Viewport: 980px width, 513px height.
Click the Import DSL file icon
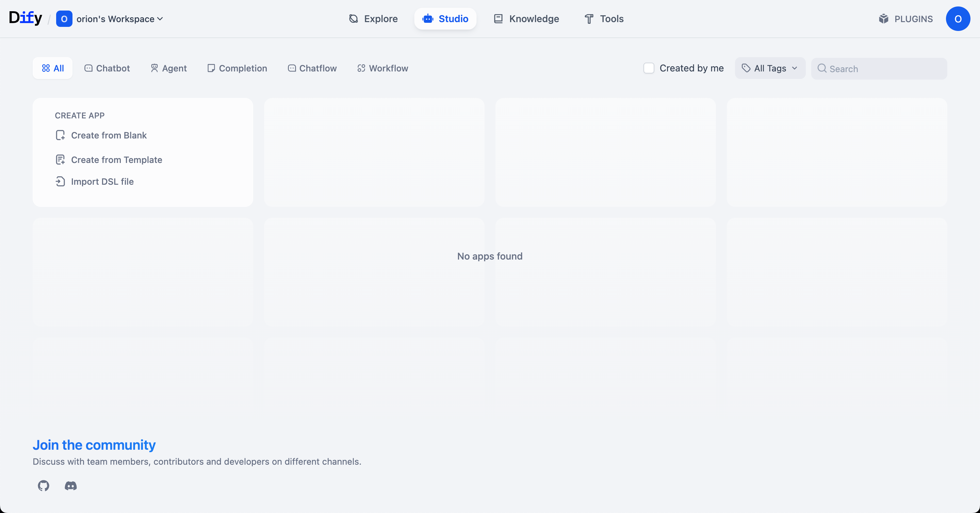click(x=61, y=181)
